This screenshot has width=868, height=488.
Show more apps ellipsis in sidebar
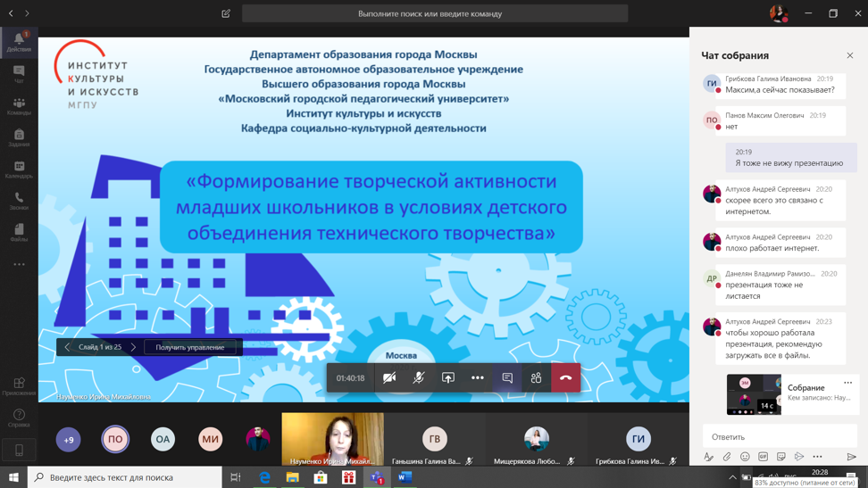[19, 264]
